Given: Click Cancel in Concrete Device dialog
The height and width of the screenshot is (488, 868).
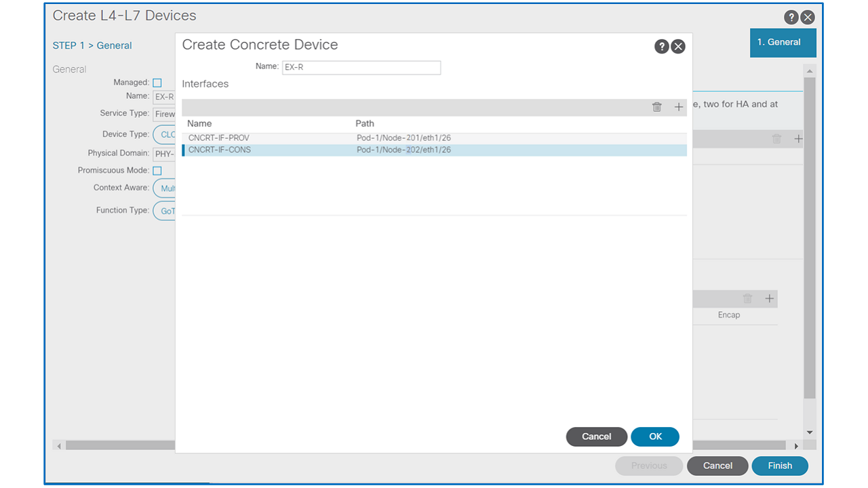Looking at the screenshot, I should click(596, 436).
